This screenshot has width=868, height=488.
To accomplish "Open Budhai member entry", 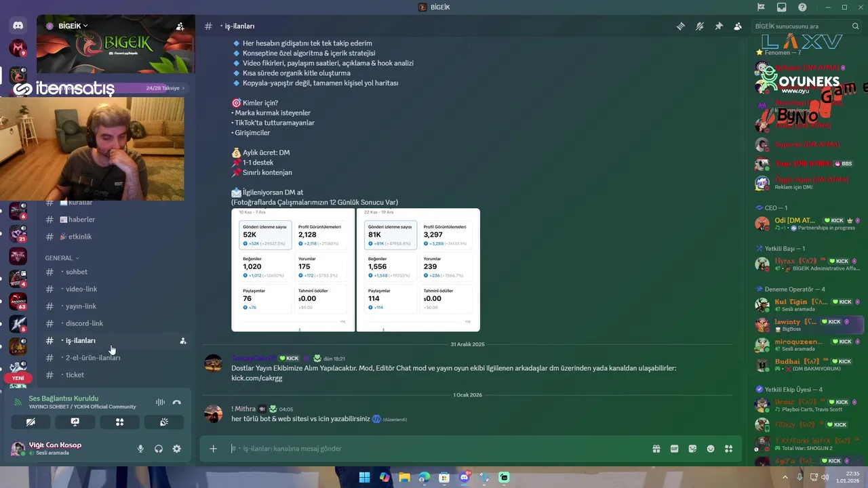I will [809, 365].
